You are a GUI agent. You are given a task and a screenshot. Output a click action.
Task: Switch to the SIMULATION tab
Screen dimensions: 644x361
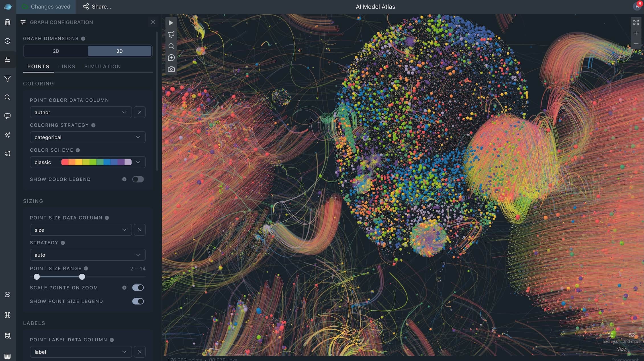pyautogui.click(x=103, y=67)
